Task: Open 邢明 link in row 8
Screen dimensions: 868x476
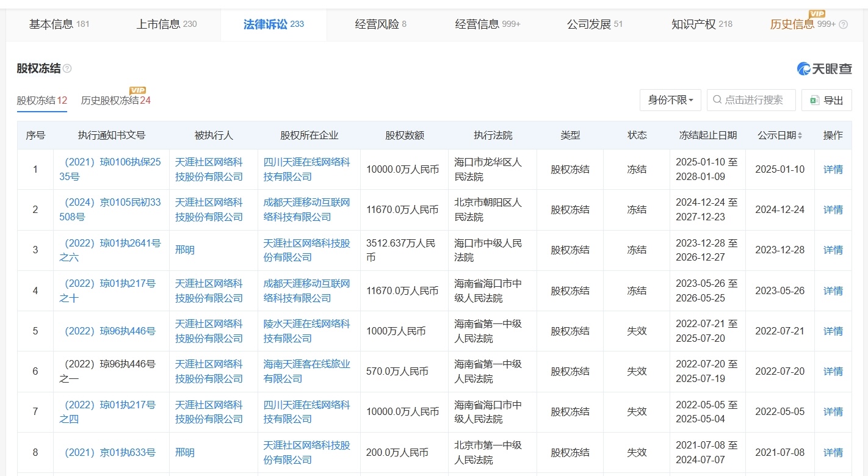Action: click(x=185, y=453)
